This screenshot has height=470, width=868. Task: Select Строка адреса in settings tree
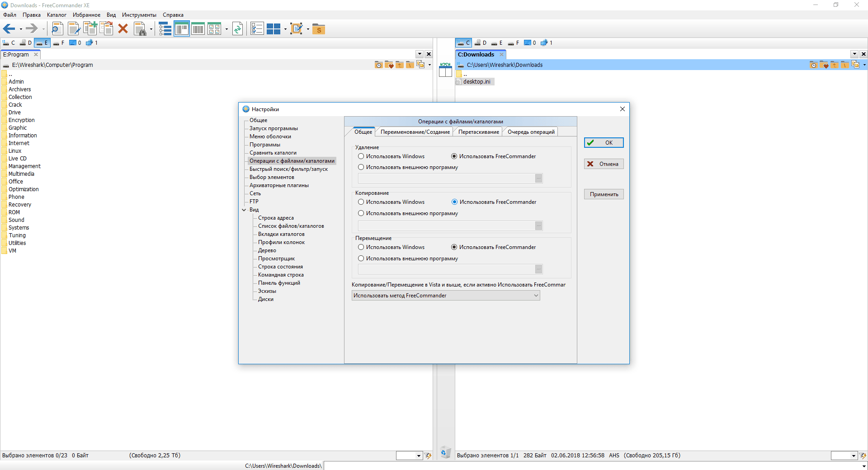click(276, 218)
